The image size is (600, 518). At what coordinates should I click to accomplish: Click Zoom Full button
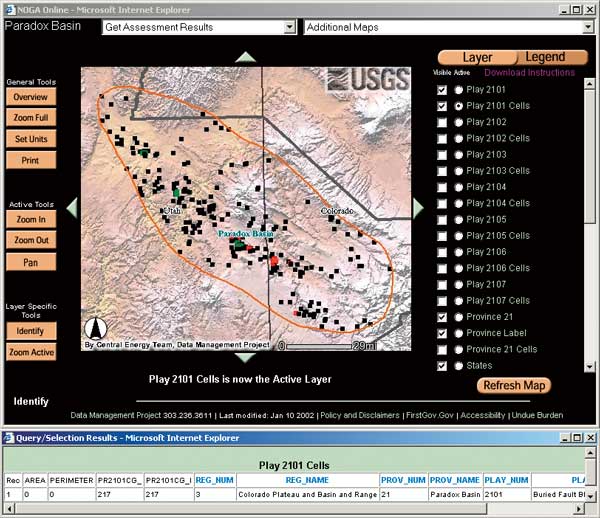click(x=31, y=117)
